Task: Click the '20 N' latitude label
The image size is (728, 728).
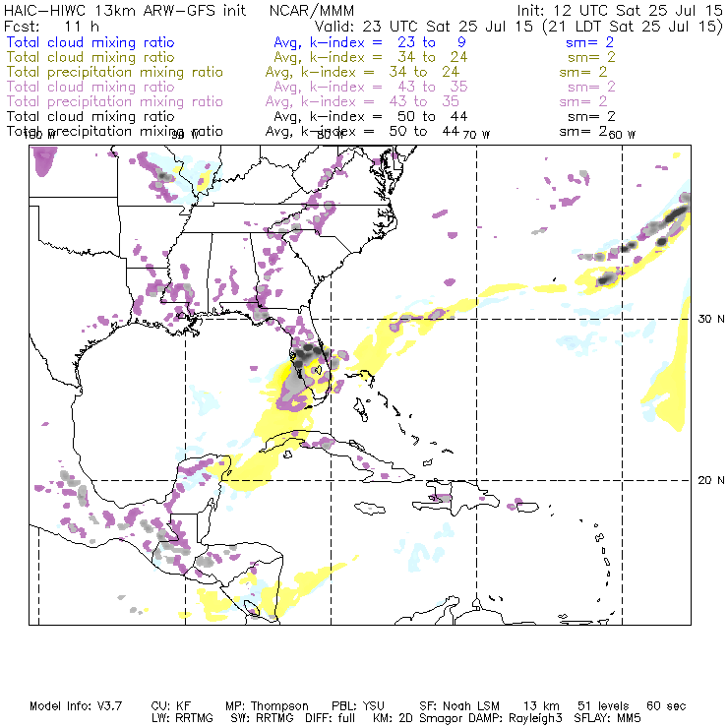Action: pyautogui.click(x=711, y=480)
